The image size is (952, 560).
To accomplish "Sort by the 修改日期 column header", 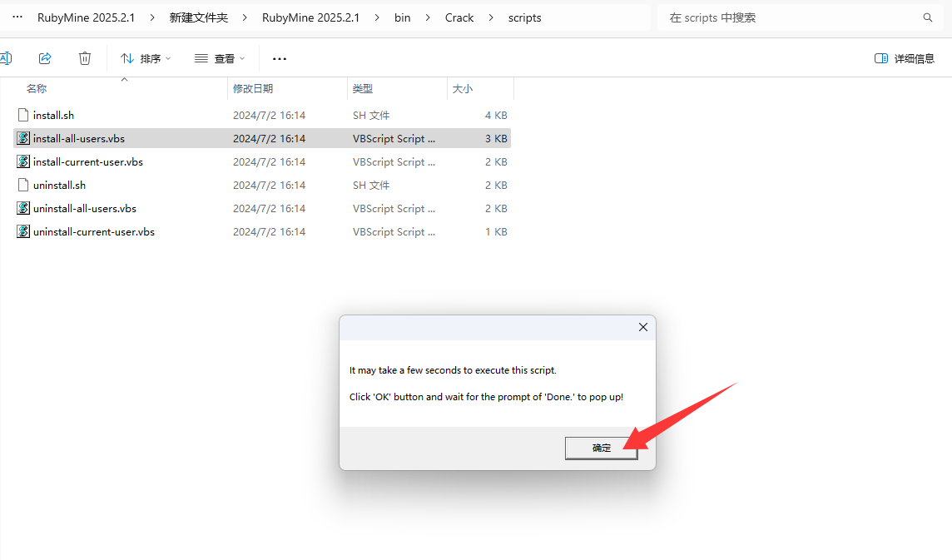I will (253, 89).
